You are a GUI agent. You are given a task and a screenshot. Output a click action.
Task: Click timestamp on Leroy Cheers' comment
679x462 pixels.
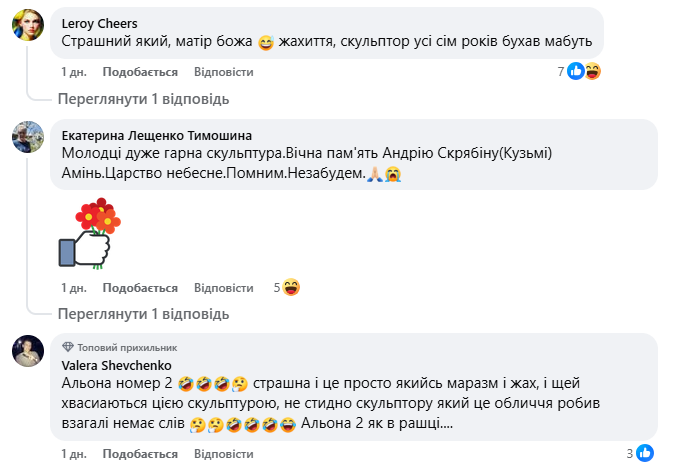pyautogui.click(x=73, y=72)
